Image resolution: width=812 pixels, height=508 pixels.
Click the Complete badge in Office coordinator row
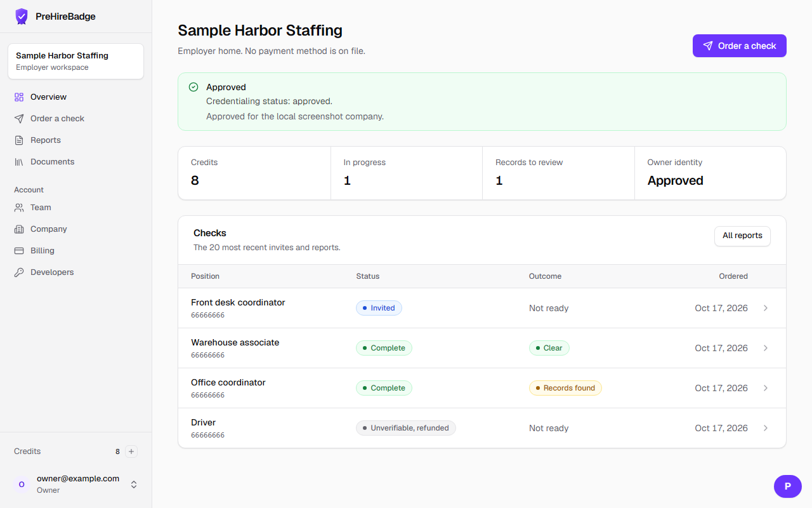(384, 388)
